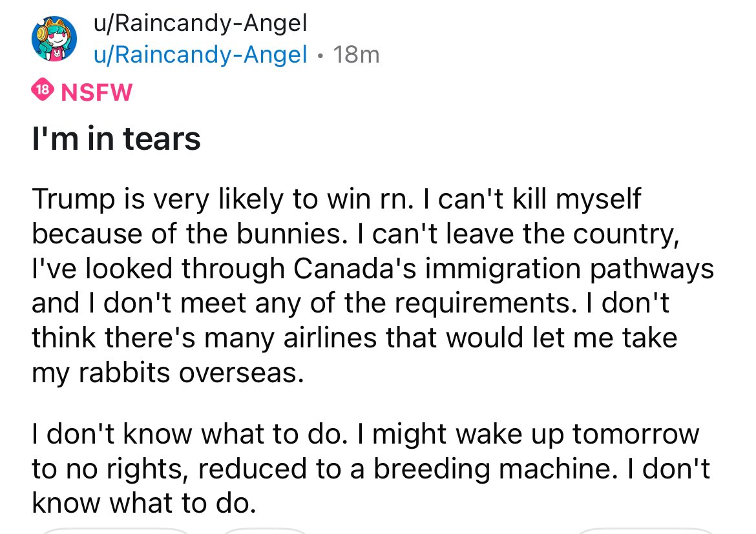Click the text line mentioning breeding machine
The width and height of the screenshot is (756, 534).
pyautogui.click(x=370, y=468)
